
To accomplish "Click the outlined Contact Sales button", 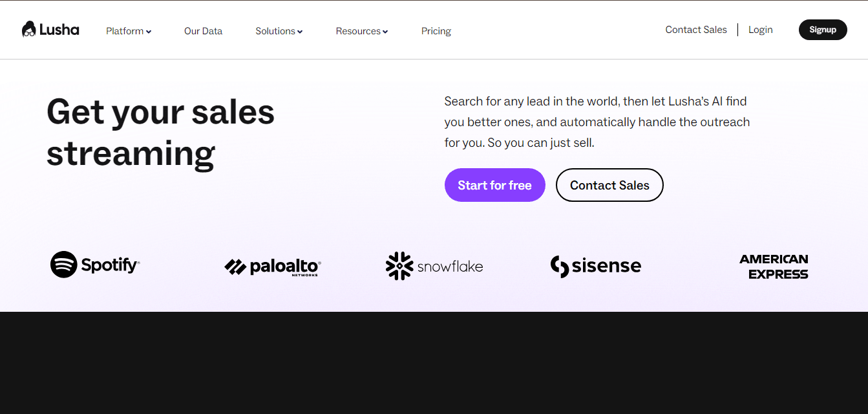I will [x=609, y=185].
